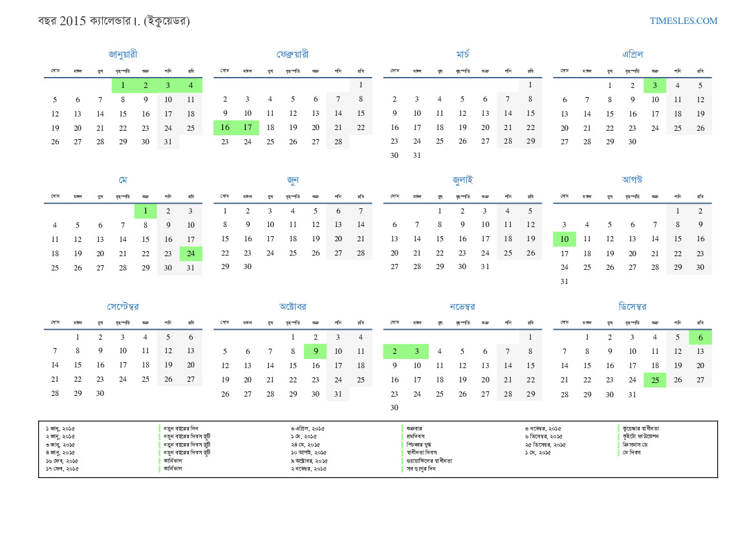Click the ডিসেম্বর month heading
The height and width of the screenshot is (535, 756).
[x=632, y=307]
